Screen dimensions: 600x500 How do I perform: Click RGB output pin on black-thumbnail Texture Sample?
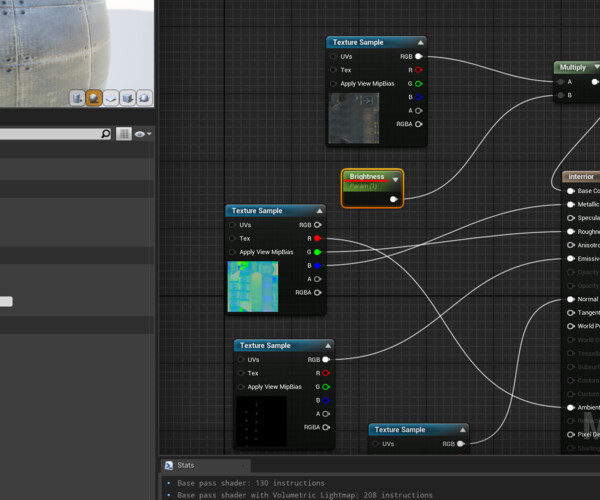point(326,360)
